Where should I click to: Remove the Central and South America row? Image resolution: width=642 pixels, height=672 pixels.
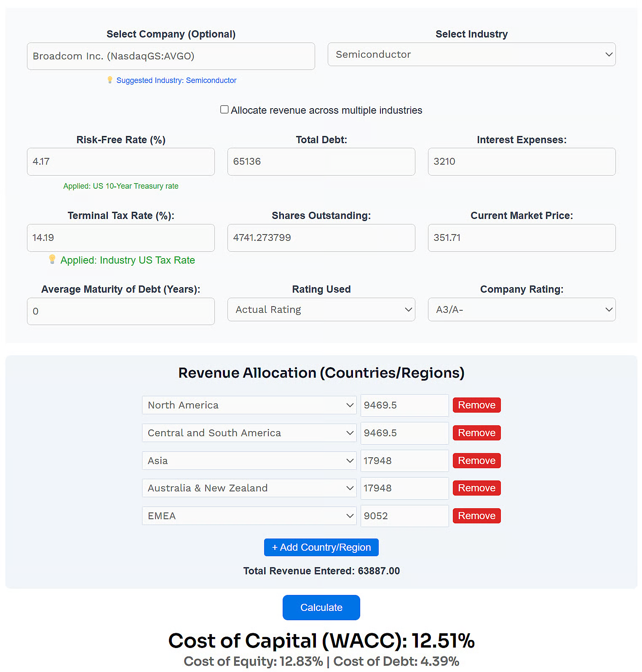tap(476, 433)
